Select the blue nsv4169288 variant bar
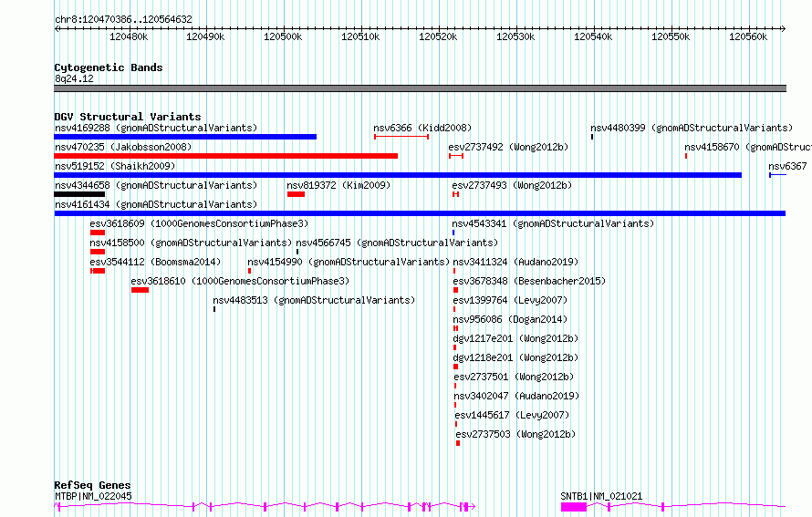This screenshot has height=517, width=812. 185,137
